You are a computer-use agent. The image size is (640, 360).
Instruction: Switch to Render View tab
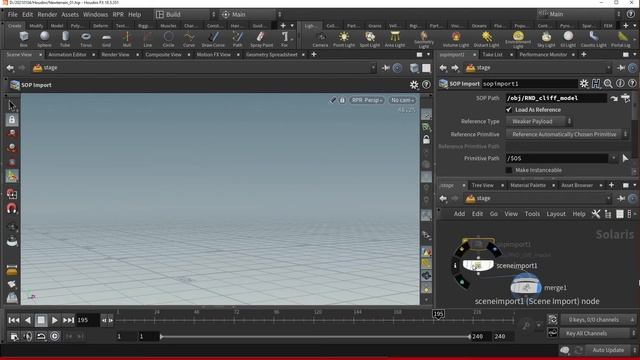tap(115, 54)
